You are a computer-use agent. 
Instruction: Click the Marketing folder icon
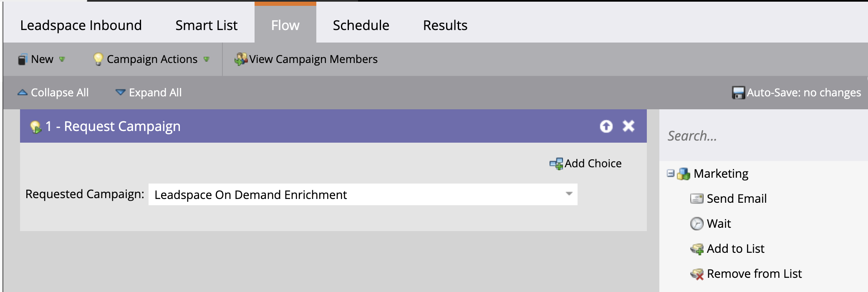tap(684, 174)
